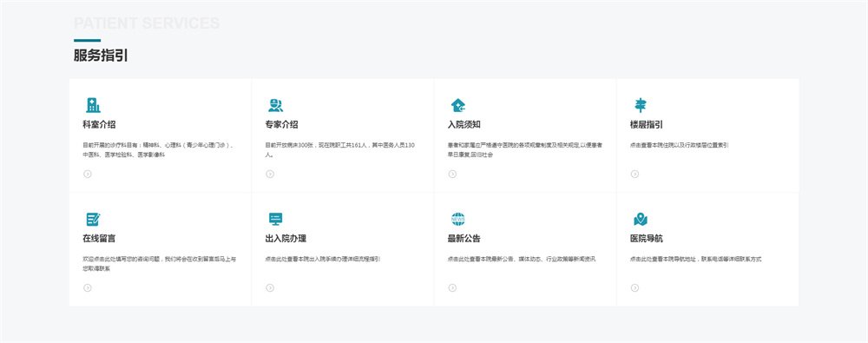868x343 pixels.
Task: Click the 楼层指引 description text
Action: (x=680, y=145)
